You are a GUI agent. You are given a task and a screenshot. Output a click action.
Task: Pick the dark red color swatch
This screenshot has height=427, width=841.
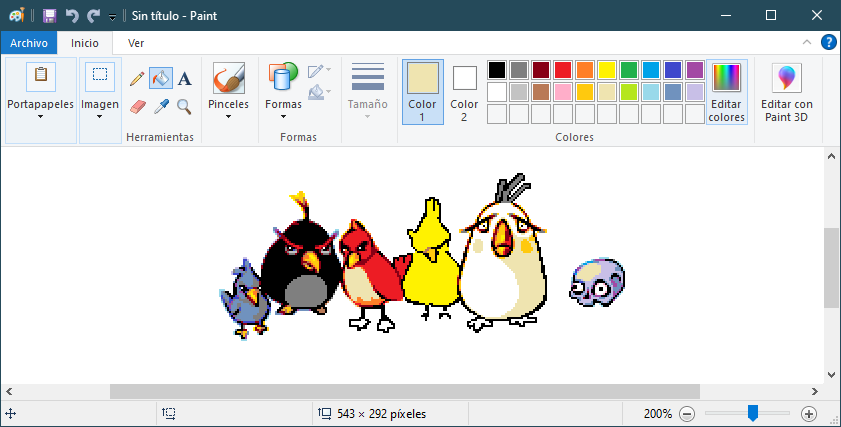[x=541, y=70]
